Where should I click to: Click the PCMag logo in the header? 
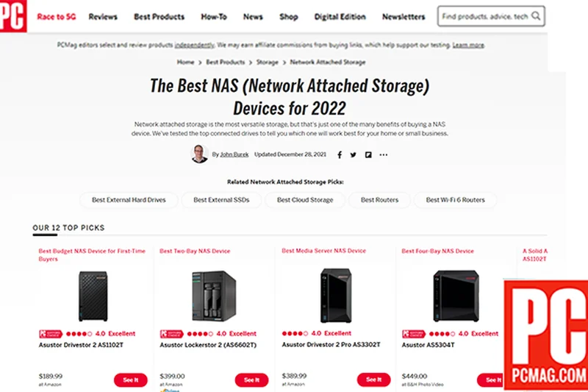(x=13, y=15)
